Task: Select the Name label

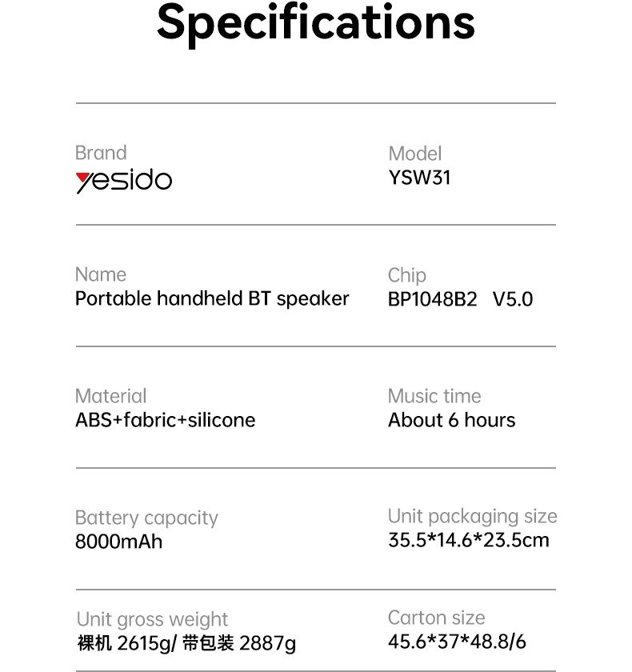Action: point(101,274)
